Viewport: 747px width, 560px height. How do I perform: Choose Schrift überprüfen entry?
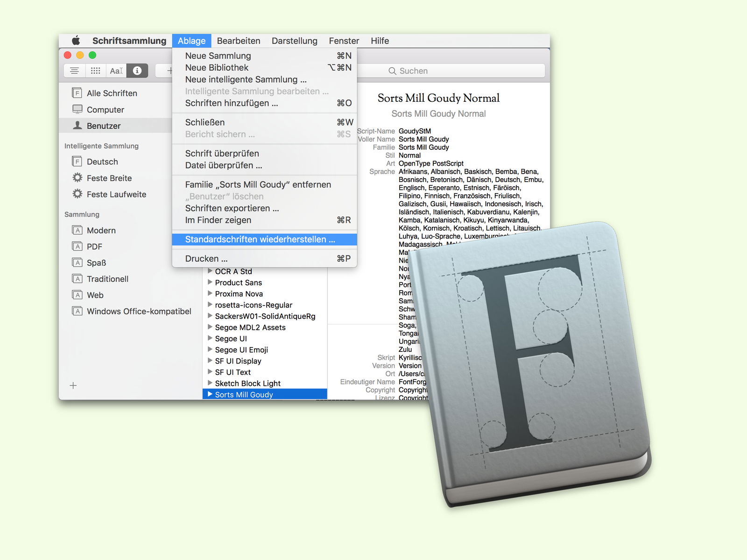(264, 154)
